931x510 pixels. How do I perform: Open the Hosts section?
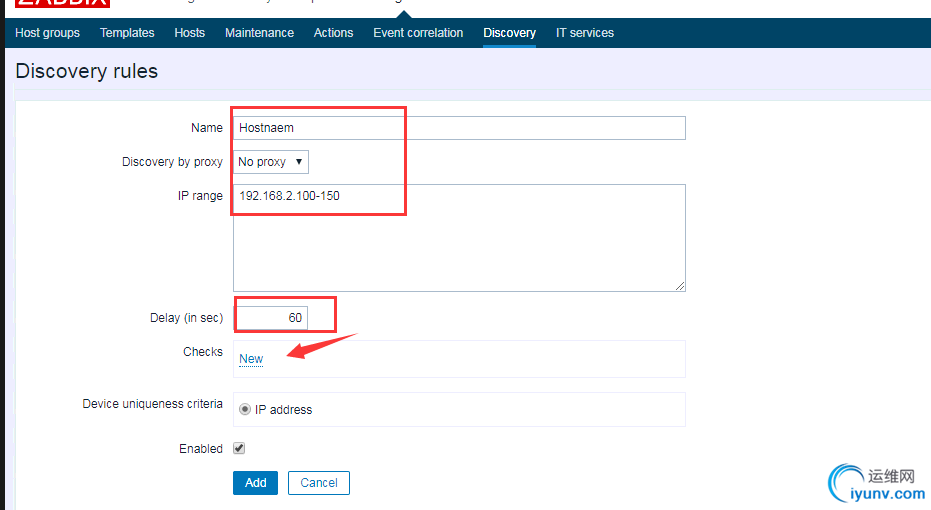tap(189, 33)
